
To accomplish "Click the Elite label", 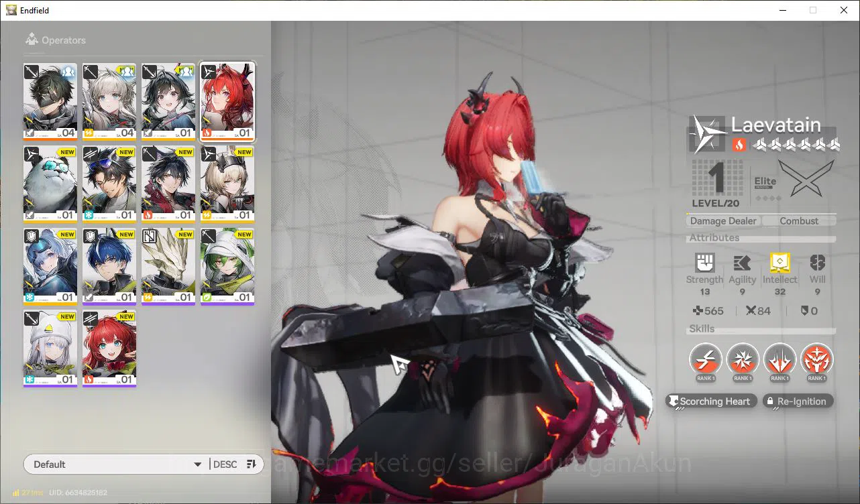I will [765, 182].
